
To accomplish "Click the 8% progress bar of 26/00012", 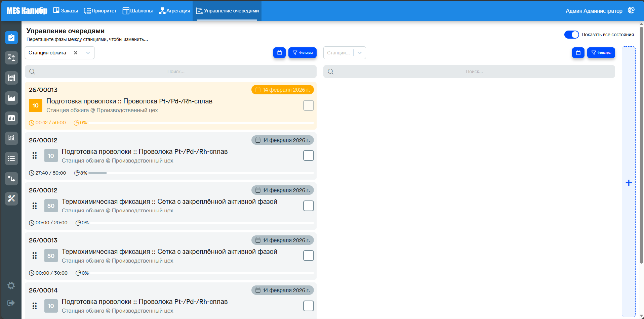I will click(x=201, y=173).
